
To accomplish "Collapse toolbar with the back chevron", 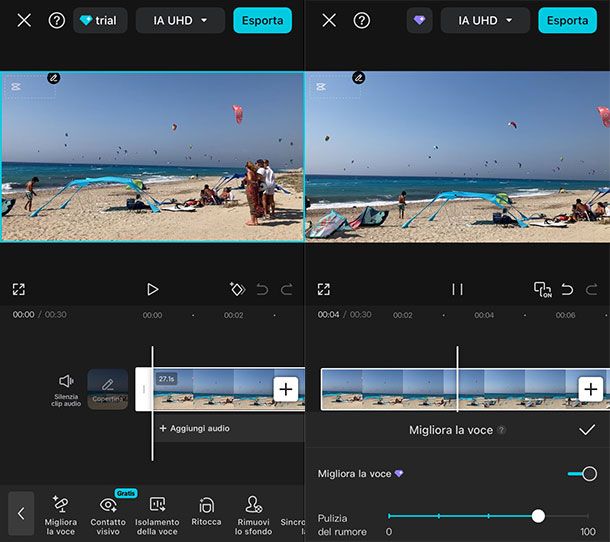I will 21,513.
